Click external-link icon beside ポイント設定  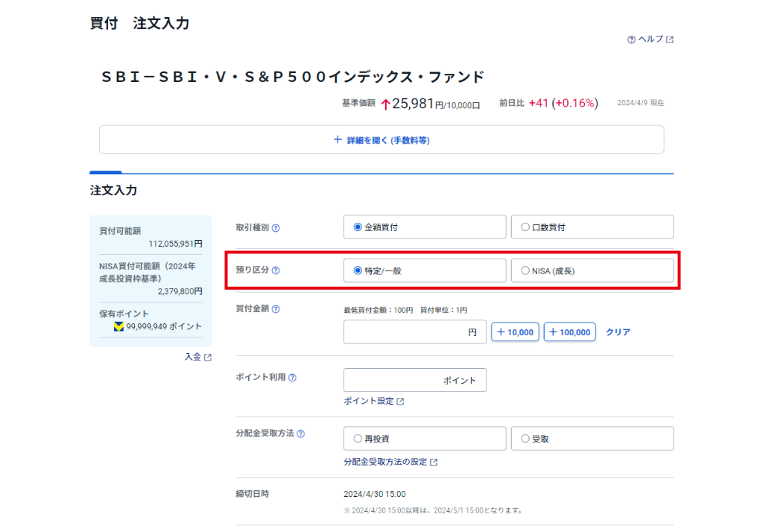(x=400, y=402)
